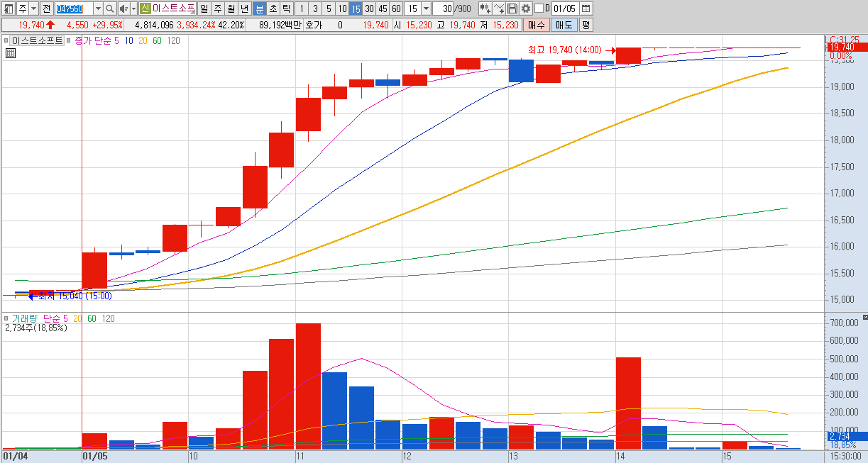The image size is (868, 463).
Task: Click the add candle indicator icon
Action: pyautogui.click(x=485, y=9)
